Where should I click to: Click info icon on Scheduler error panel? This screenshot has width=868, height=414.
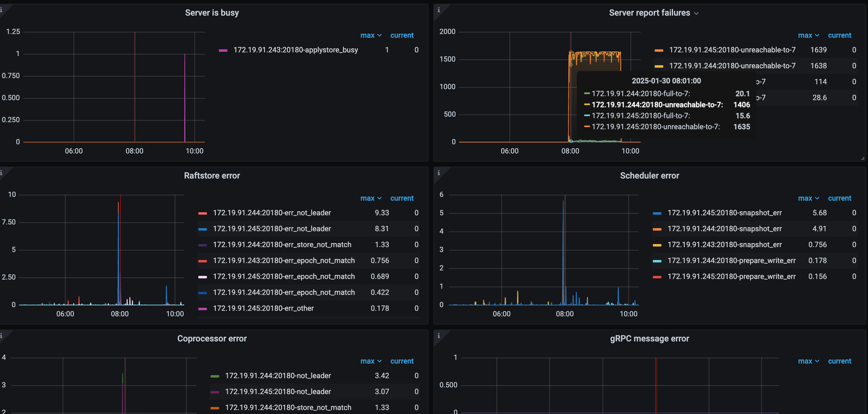[x=438, y=173]
